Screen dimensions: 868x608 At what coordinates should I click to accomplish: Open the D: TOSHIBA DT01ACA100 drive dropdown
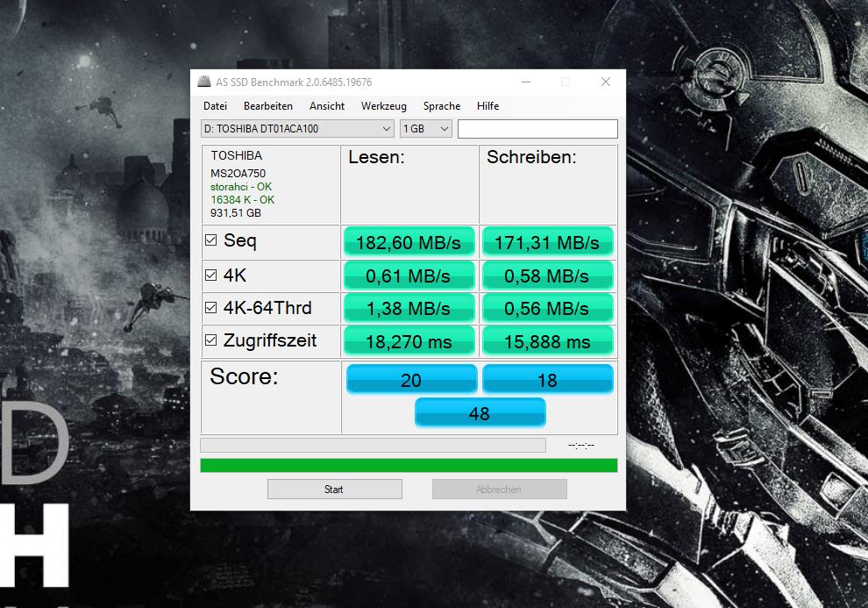pos(297,128)
